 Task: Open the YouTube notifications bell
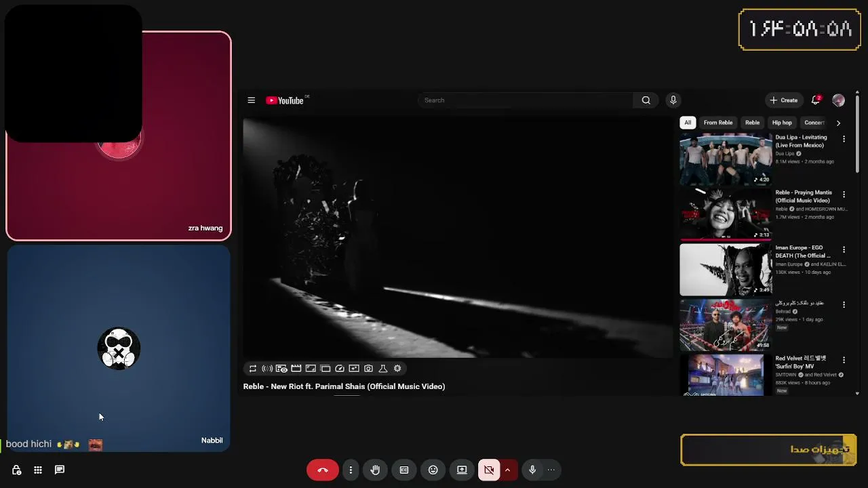point(816,100)
